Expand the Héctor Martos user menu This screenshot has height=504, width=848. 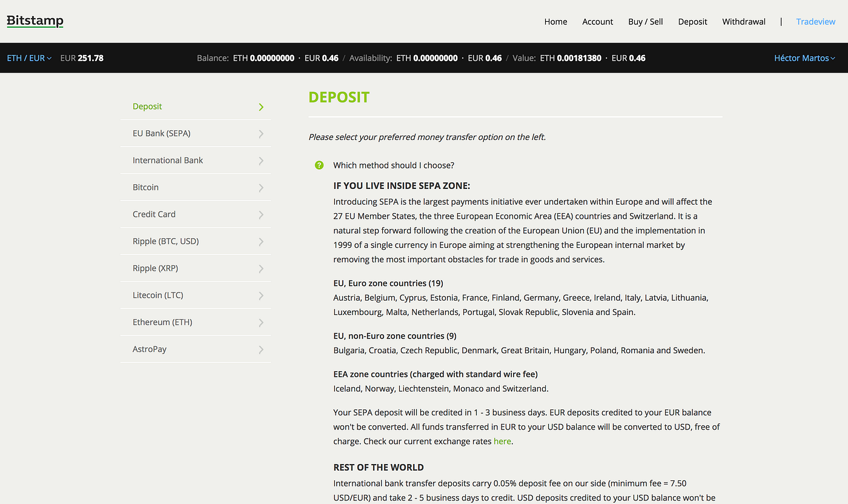(x=804, y=58)
